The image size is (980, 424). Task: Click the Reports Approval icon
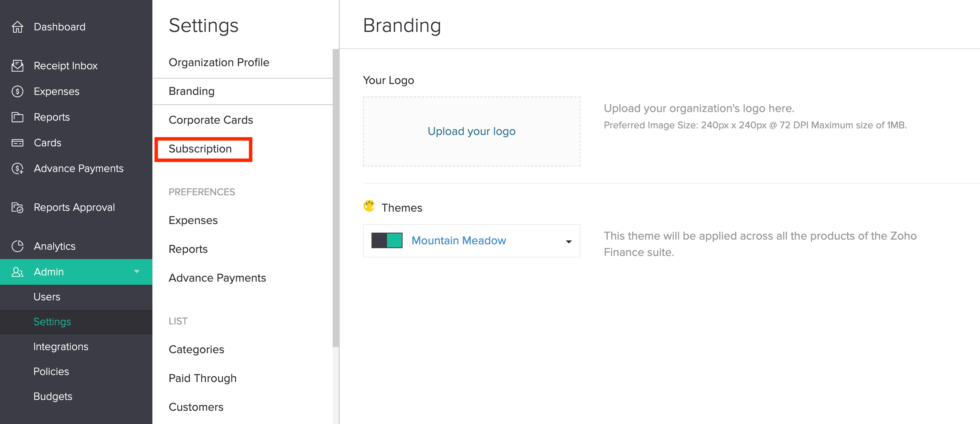tap(17, 207)
